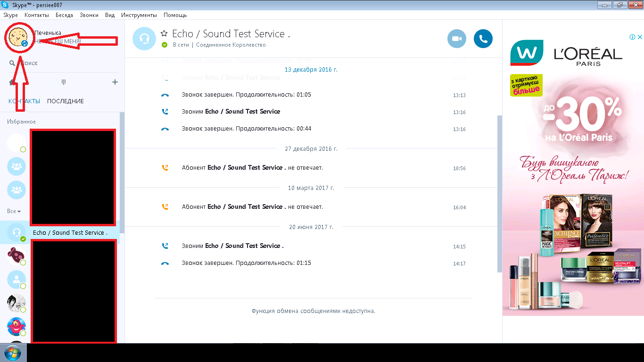Open the Windows Start button

pyautogui.click(x=13, y=353)
